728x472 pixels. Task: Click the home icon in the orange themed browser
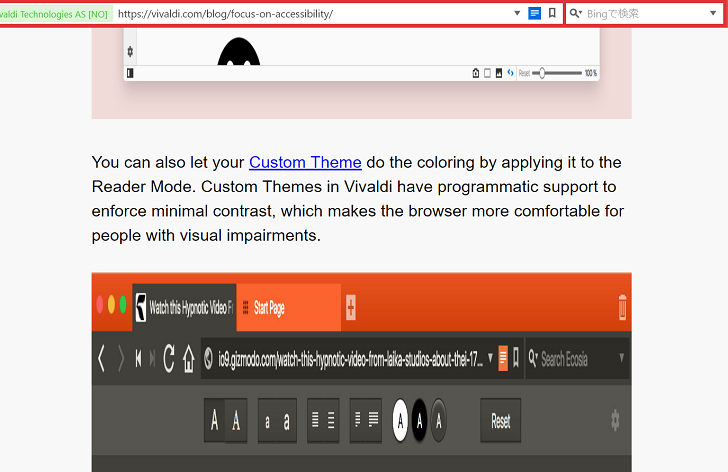pyautogui.click(x=188, y=359)
